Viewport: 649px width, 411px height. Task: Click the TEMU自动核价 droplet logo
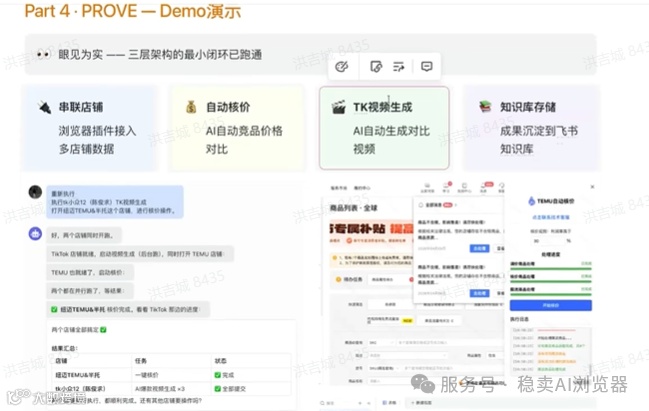click(531, 201)
